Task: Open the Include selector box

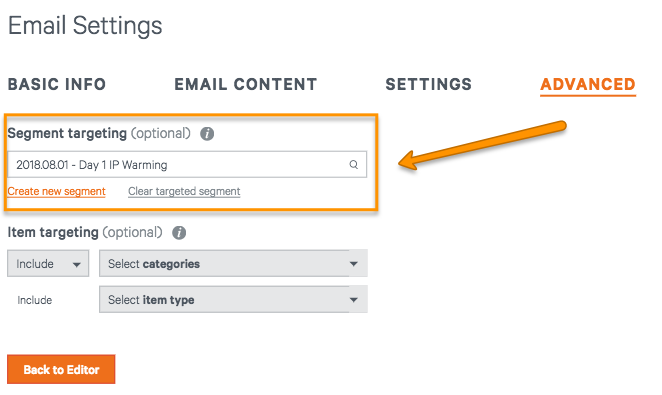Action: pos(48,263)
